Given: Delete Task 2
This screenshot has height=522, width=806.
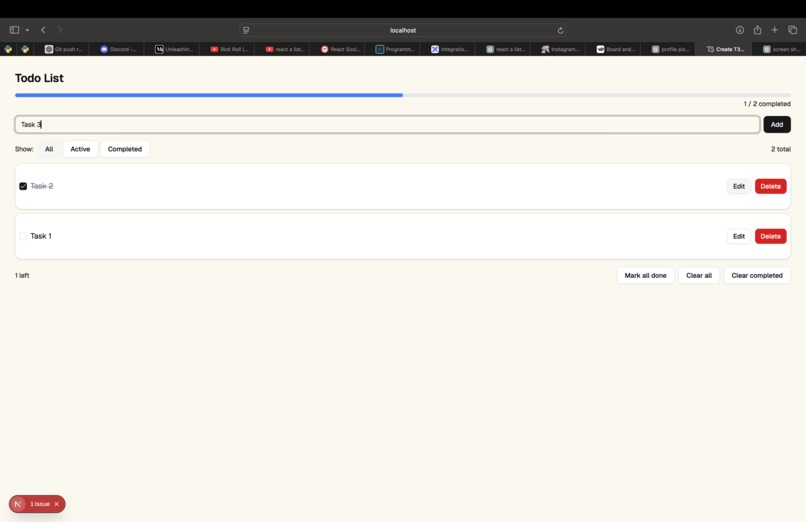Looking at the screenshot, I should 771,187.
